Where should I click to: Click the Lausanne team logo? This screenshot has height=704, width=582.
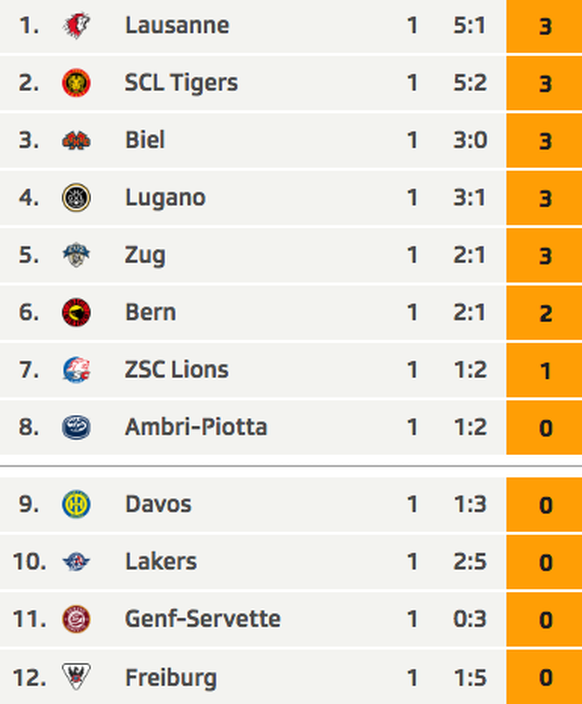coord(76,26)
